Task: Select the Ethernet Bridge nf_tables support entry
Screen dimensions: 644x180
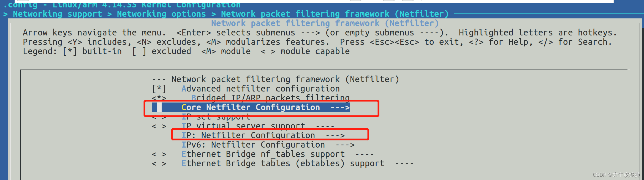Action: 263,154
